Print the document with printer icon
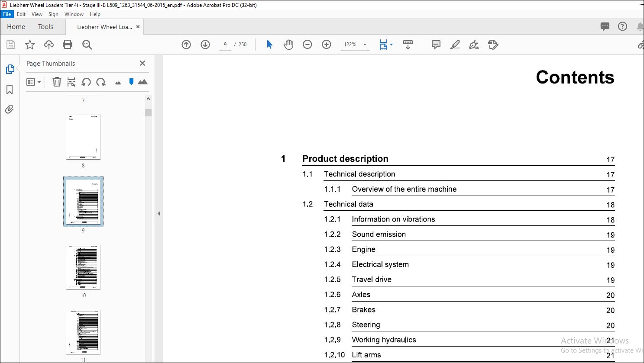This screenshot has width=644, height=363. point(68,45)
